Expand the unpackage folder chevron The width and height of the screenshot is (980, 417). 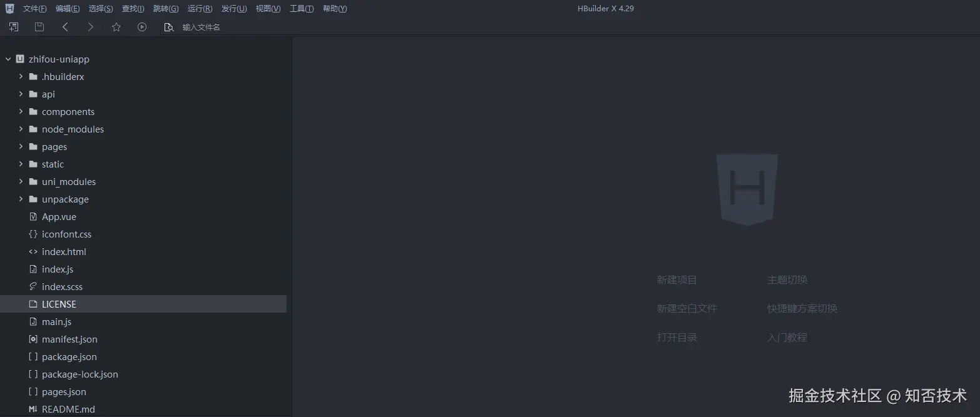(x=21, y=199)
